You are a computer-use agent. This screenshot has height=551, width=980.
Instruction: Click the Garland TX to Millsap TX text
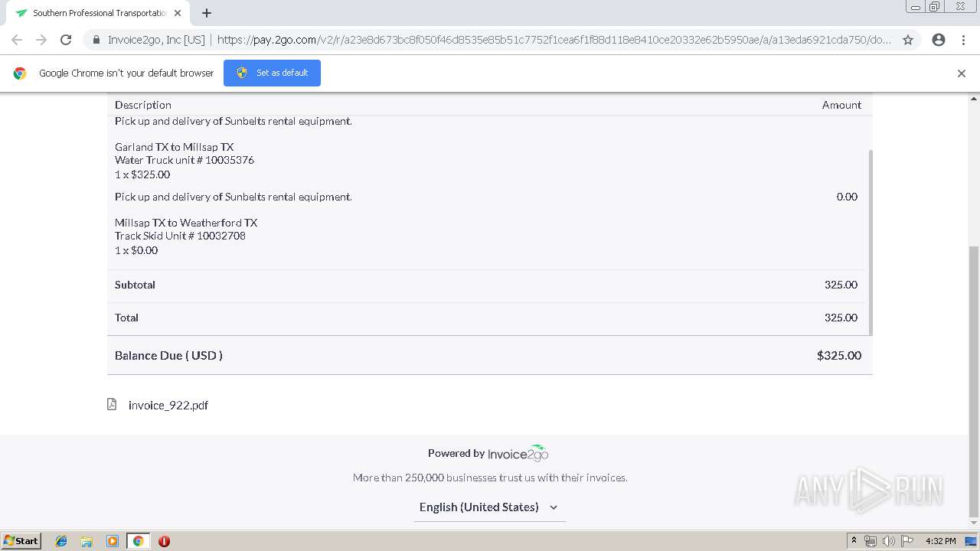175,147
